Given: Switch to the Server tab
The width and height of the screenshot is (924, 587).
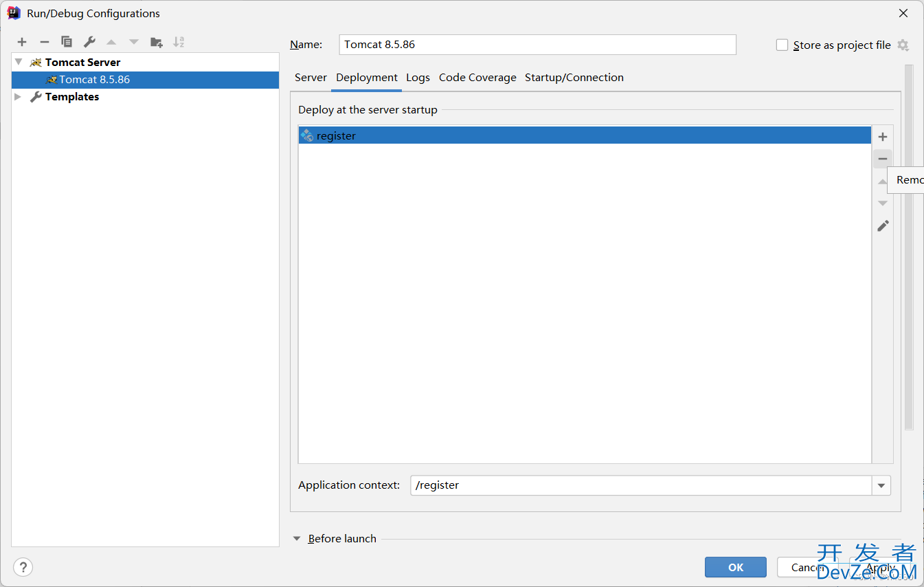Looking at the screenshot, I should click(311, 78).
